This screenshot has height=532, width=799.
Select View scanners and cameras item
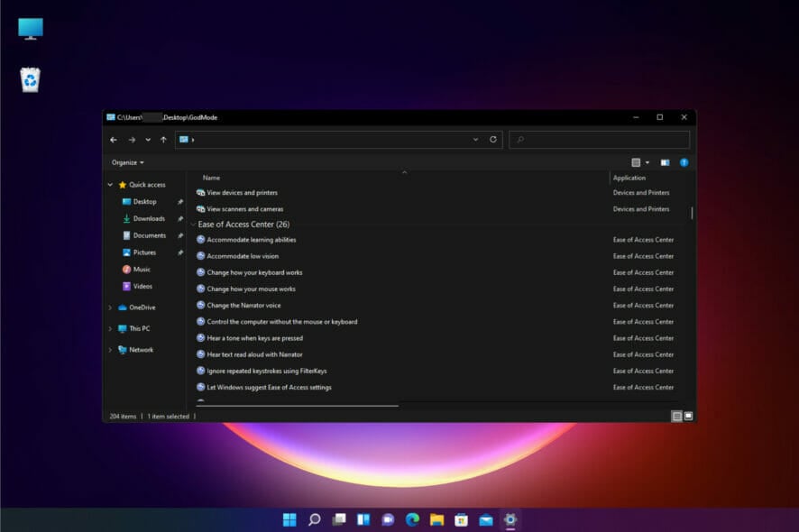tap(244, 209)
